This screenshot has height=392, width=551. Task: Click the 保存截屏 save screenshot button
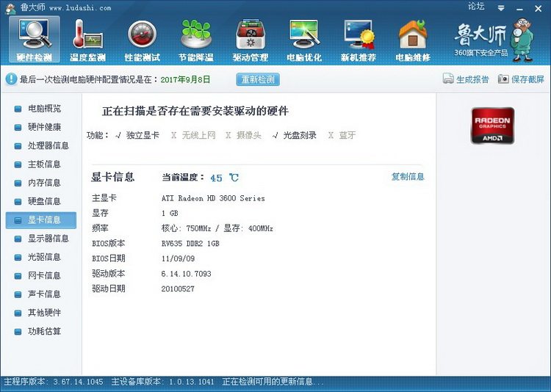pyautogui.click(x=521, y=79)
